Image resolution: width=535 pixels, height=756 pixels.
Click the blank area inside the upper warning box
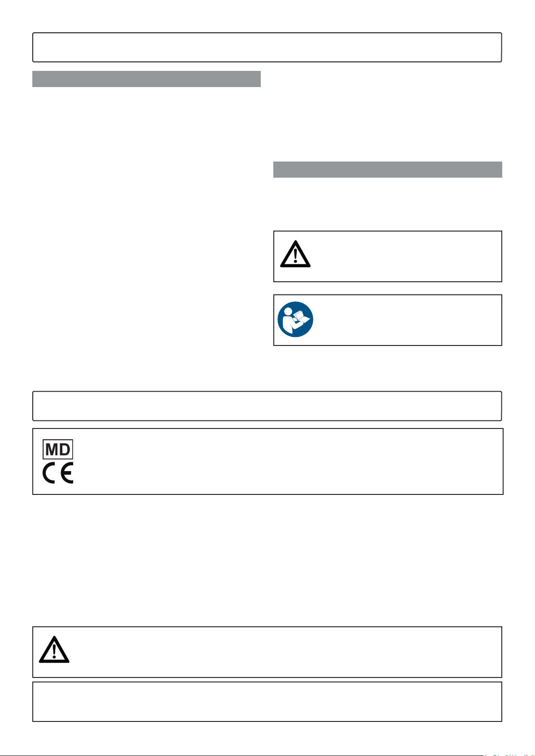click(x=404, y=256)
